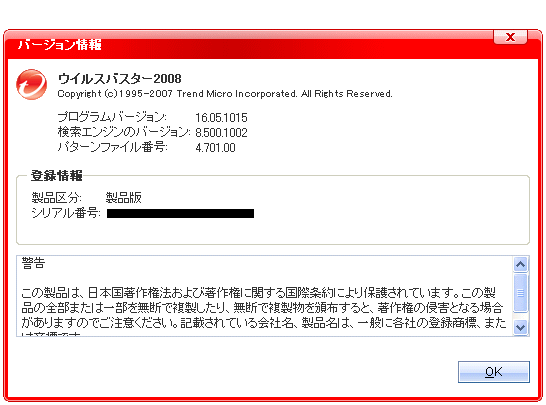Screen dimensions: 546x405
Task: Click the OK button
Action: (x=493, y=372)
